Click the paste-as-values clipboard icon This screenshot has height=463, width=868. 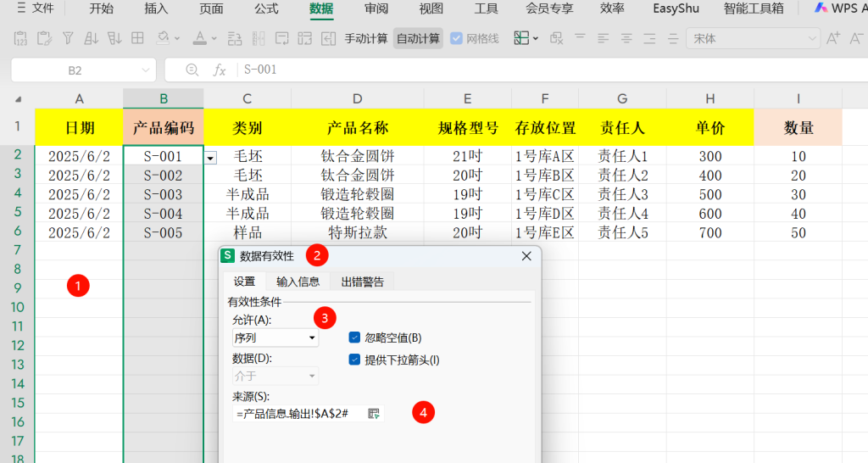pos(20,38)
